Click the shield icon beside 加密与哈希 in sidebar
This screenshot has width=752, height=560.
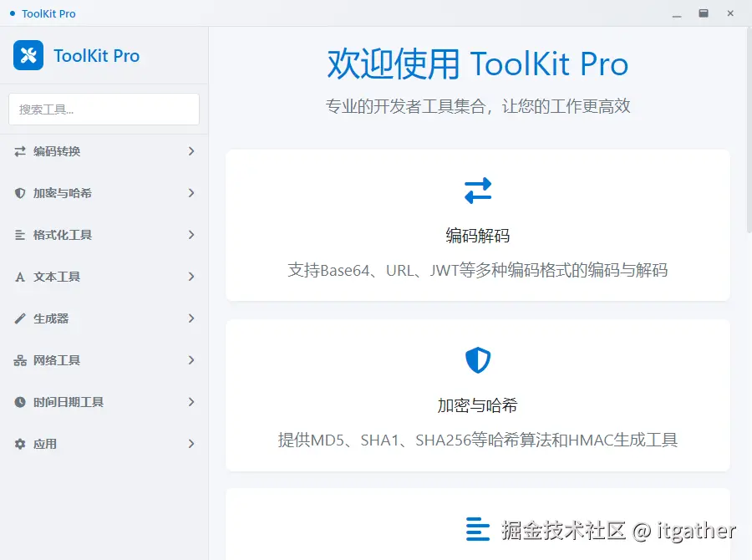tap(20, 193)
